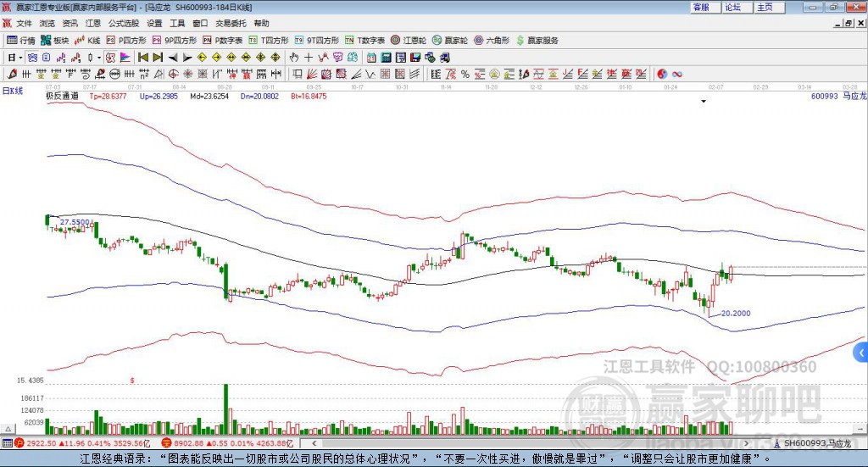Click the n² square tool icon
Image resolution: width=868 pixels, height=467 pixels.
coord(143,74)
